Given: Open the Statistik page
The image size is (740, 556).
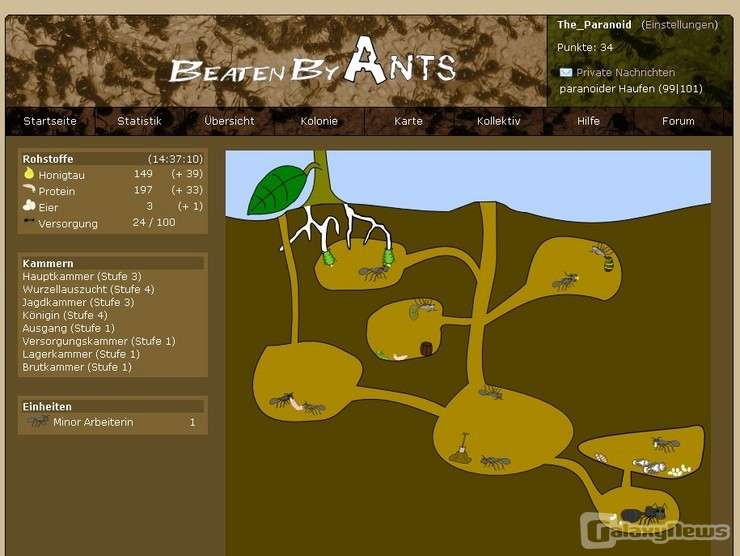Looking at the screenshot, I should coord(139,121).
